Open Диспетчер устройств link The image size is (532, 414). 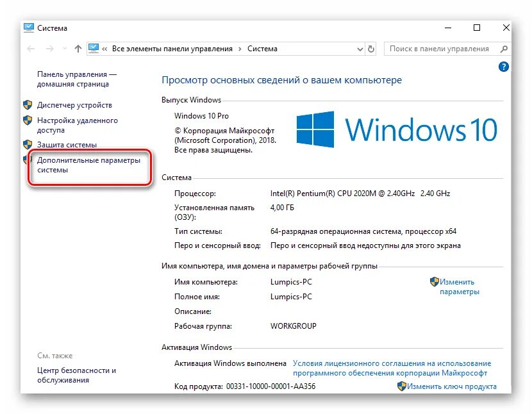(74, 105)
